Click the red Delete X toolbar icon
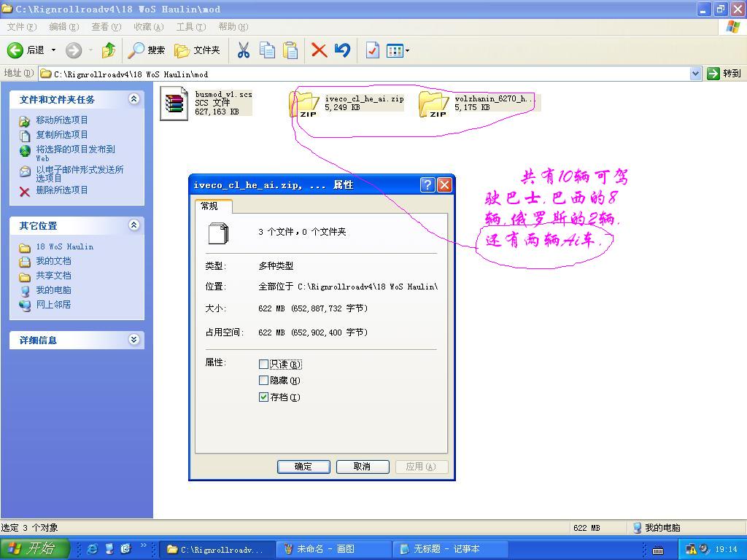Viewport: 747px width, 560px height. [x=319, y=50]
